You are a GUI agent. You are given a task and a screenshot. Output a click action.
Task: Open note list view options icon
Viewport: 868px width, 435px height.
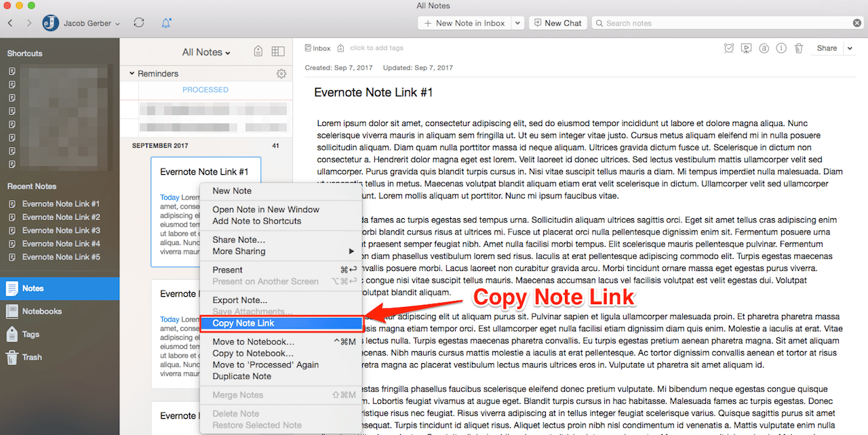pyautogui.click(x=278, y=51)
